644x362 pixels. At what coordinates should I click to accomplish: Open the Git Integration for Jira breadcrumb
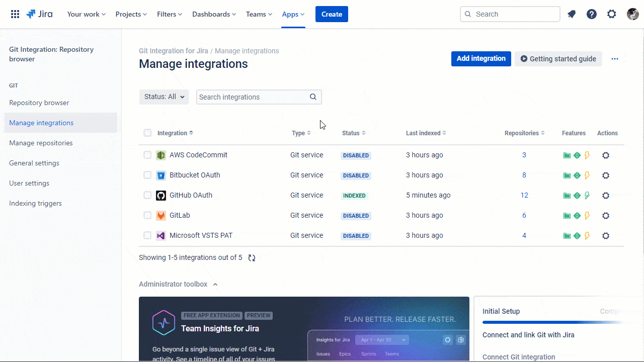(x=174, y=51)
